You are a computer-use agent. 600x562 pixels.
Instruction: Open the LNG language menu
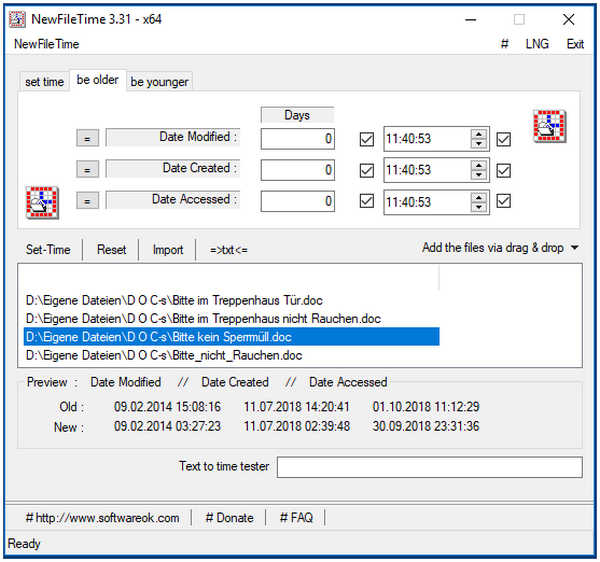click(x=537, y=44)
